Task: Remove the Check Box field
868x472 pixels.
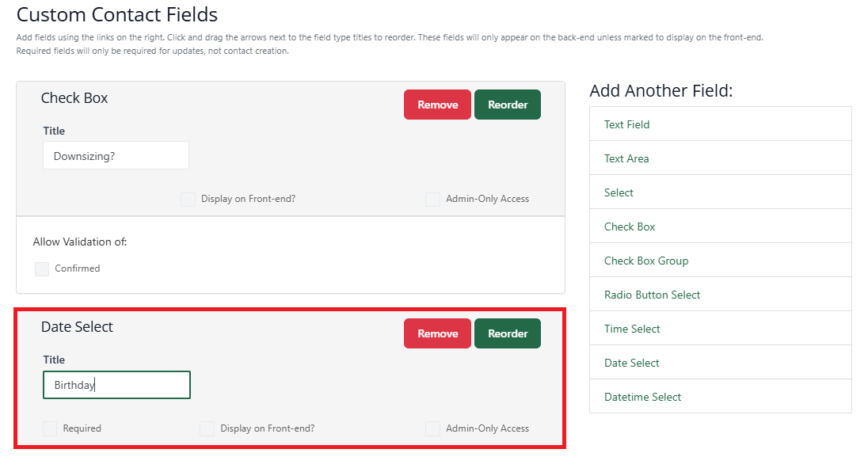Action: (x=437, y=105)
